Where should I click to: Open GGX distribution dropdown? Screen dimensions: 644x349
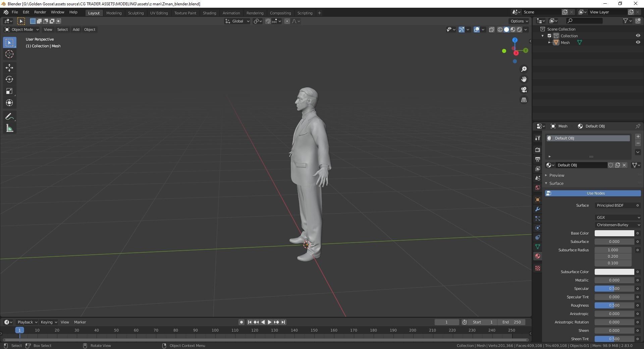pos(618,217)
